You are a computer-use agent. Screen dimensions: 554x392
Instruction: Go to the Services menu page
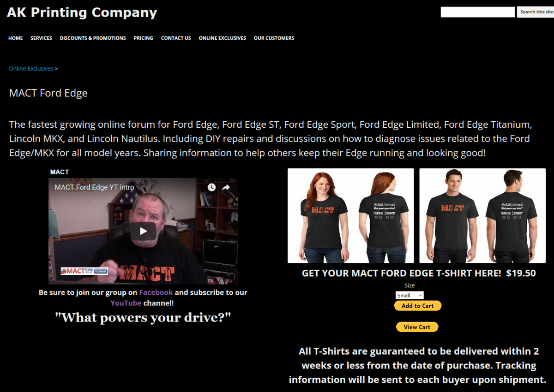[42, 38]
